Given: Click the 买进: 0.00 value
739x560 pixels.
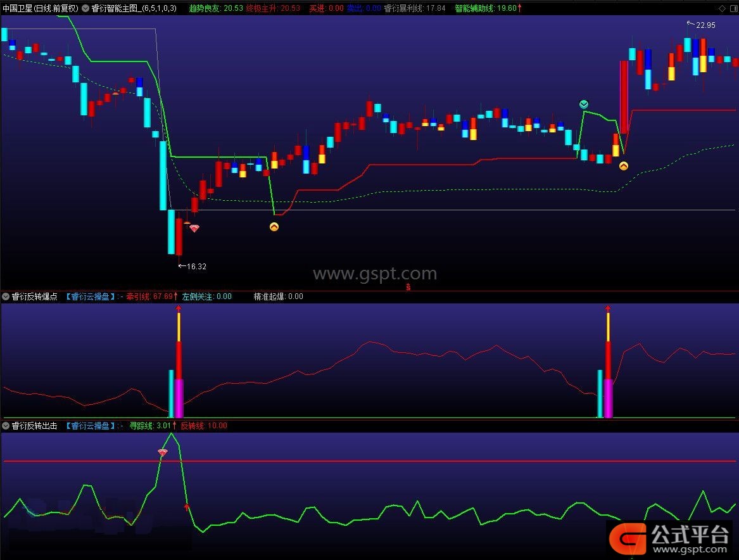Looking at the screenshot, I should pos(326,8).
